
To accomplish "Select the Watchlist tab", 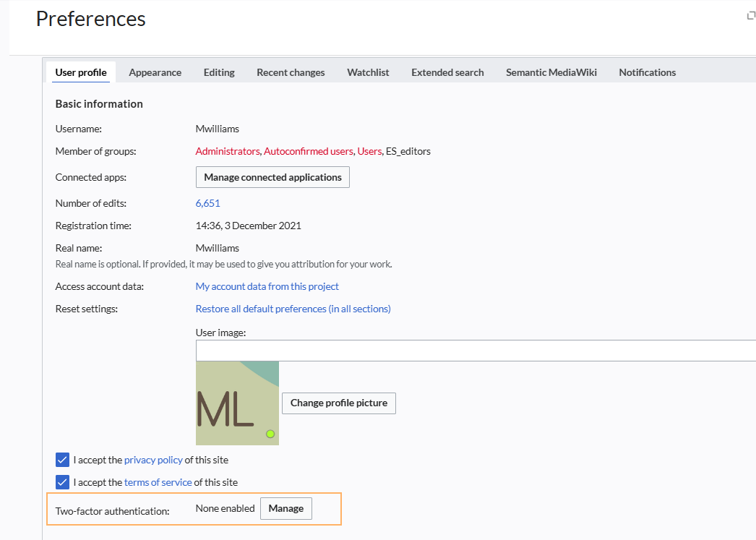I will point(368,72).
